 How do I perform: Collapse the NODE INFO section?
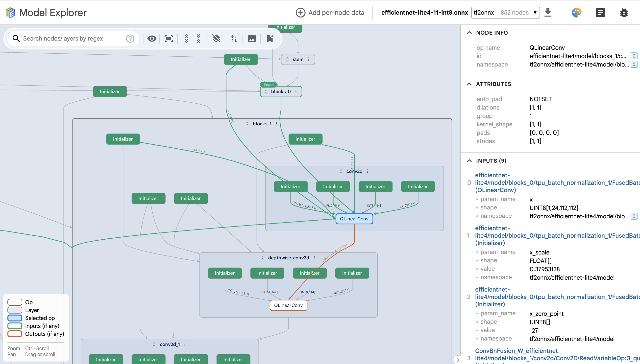(469, 33)
